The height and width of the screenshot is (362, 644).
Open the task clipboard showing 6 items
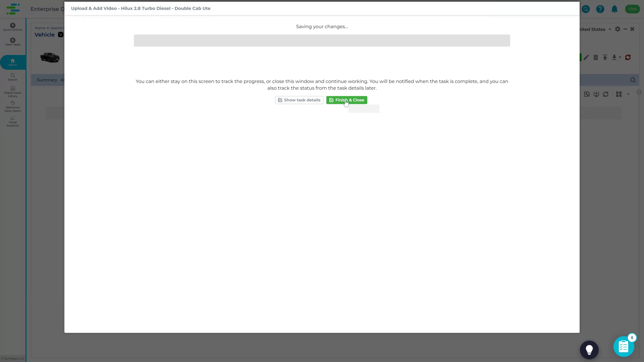coord(624,346)
